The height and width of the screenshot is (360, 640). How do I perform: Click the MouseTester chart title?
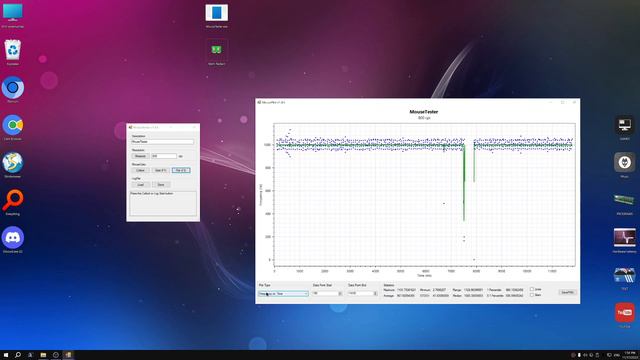[424, 111]
